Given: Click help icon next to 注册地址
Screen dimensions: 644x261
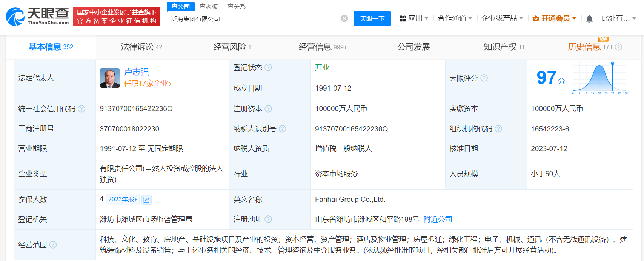Looking at the screenshot, I should click(268, 219).
